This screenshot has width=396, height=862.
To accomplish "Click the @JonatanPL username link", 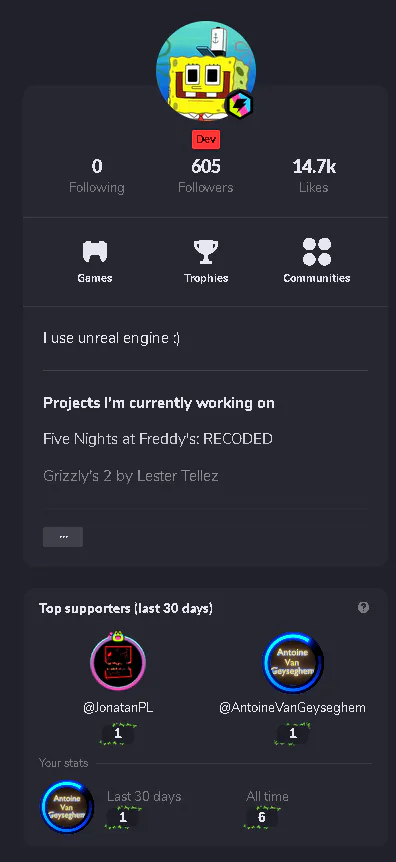I will pos(118,708).
